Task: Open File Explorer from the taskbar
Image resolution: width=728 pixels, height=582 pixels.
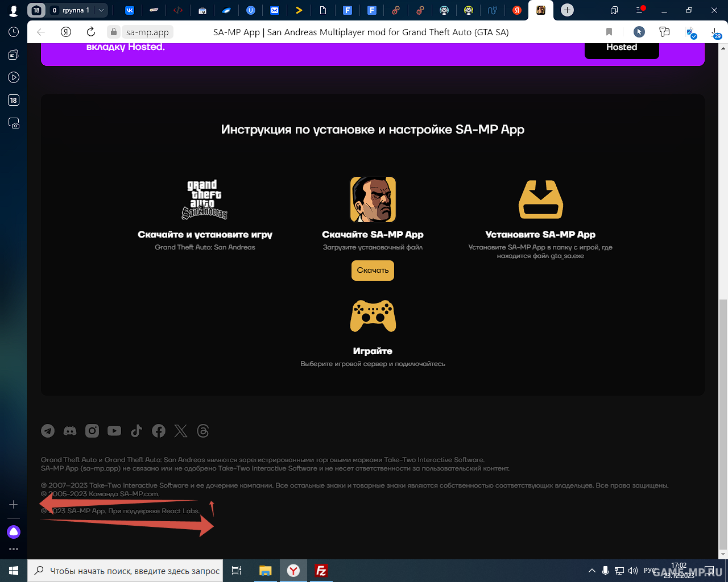Action: (266, 571)
